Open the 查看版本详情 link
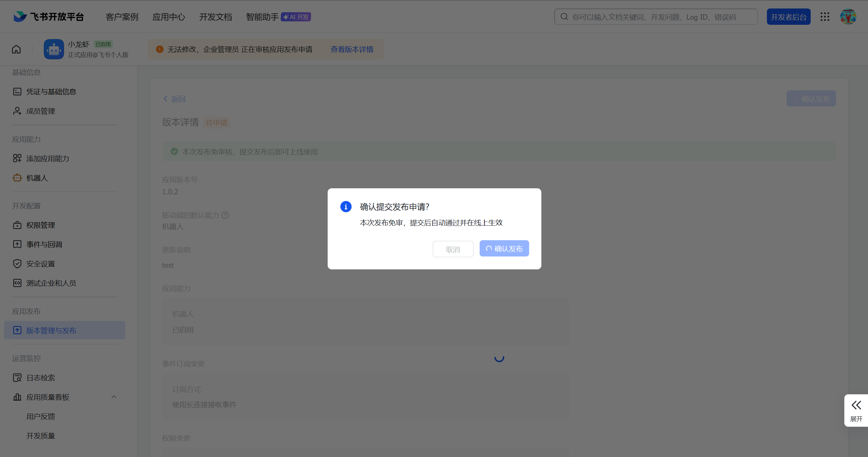 tap(352, 50)
